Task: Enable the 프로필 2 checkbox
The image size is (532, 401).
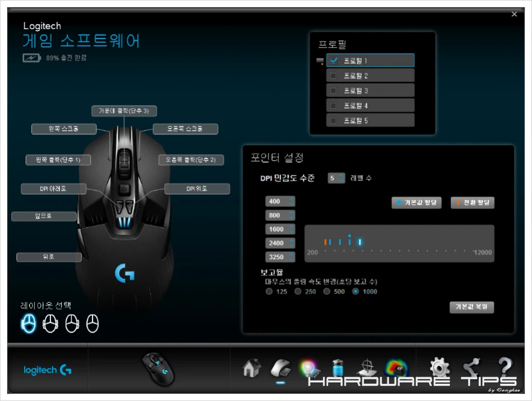Action: 334,76
